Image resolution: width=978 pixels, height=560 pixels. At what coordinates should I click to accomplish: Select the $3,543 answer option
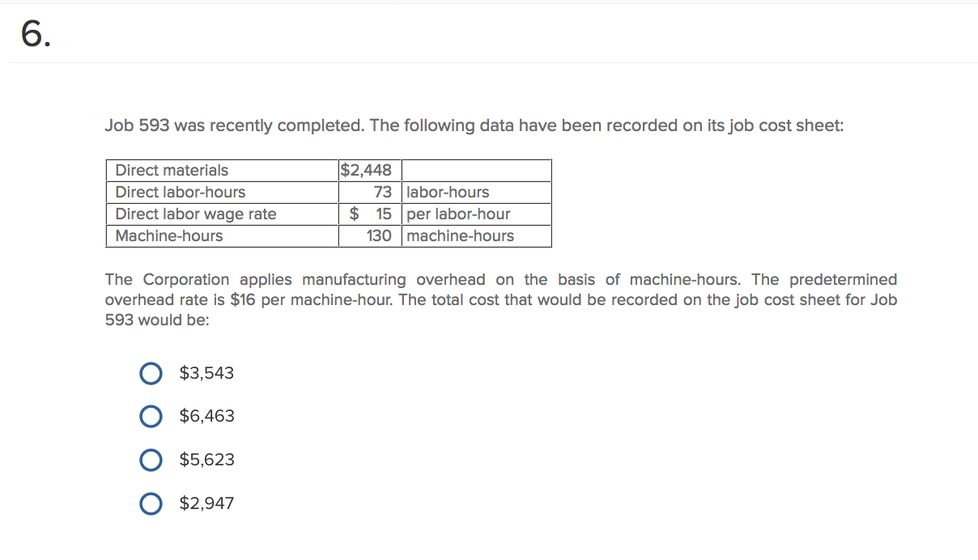pyautogui.click(x=151, y=373)
